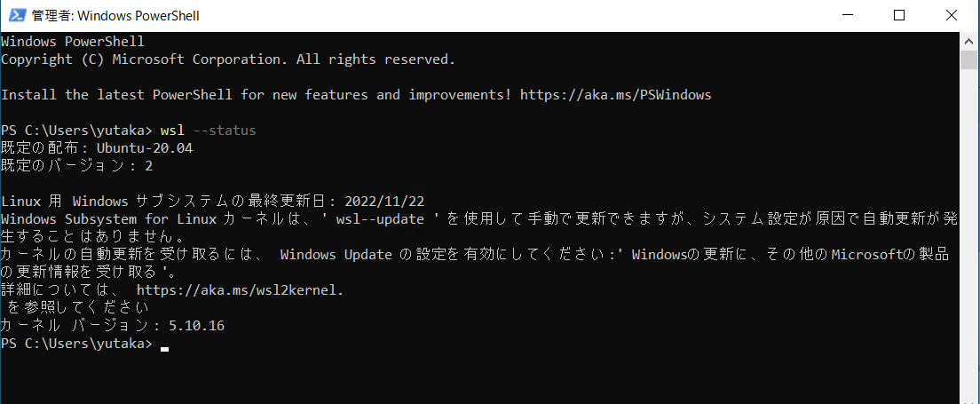Click the https://aka.ms/wsl2kernel URL
This screenshot has width=980, height=404.
point(240,290)
